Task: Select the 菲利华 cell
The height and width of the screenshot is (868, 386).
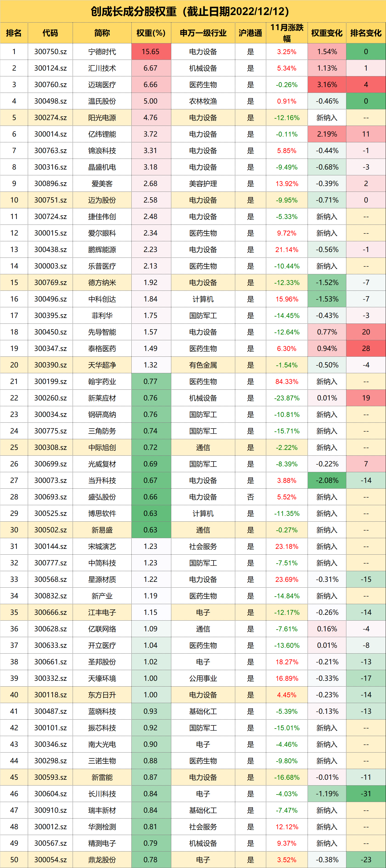Action: (102, 315)
